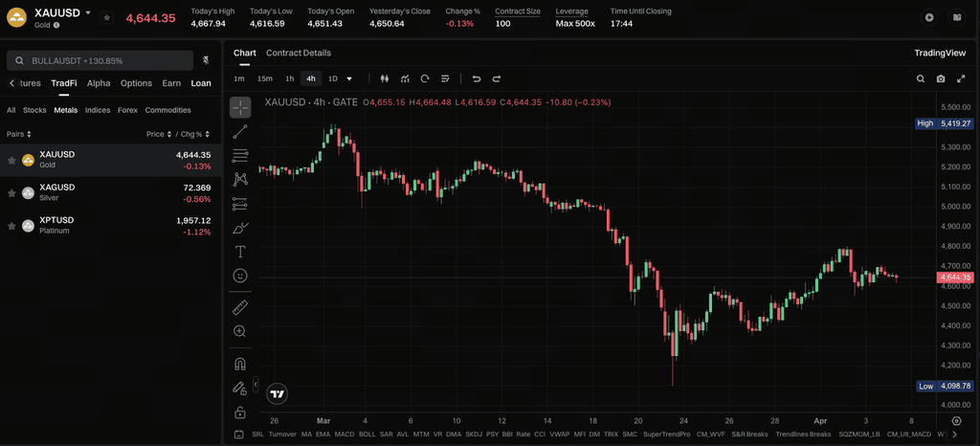
Task: Click the replay circular arrow icon
Action: tap(425, 78)
